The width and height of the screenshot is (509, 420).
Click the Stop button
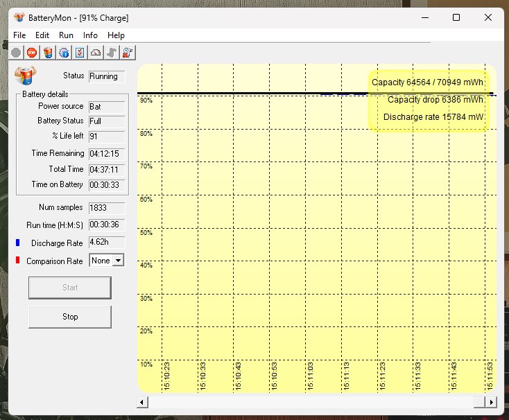click(x=70, y=317)
